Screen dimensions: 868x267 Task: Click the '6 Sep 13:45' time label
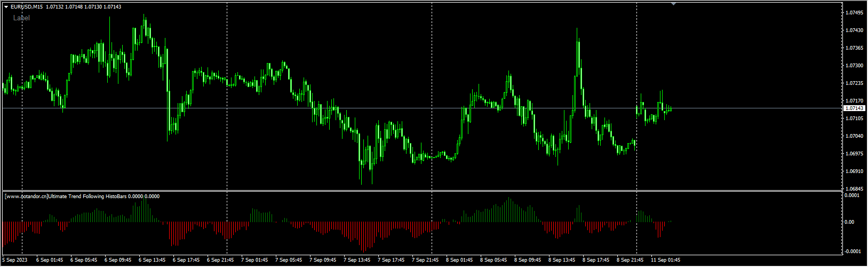click(x=152, y=260)
